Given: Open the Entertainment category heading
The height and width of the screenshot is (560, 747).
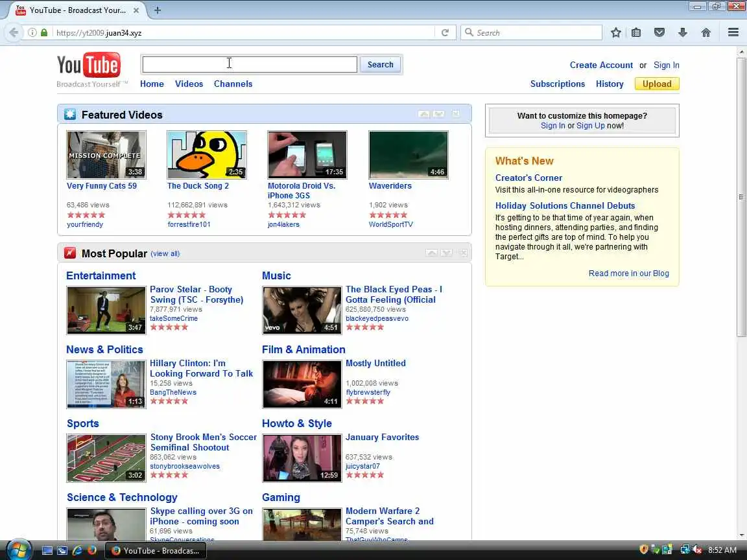Looking at the screenshot, I should (x=101, y=275).
